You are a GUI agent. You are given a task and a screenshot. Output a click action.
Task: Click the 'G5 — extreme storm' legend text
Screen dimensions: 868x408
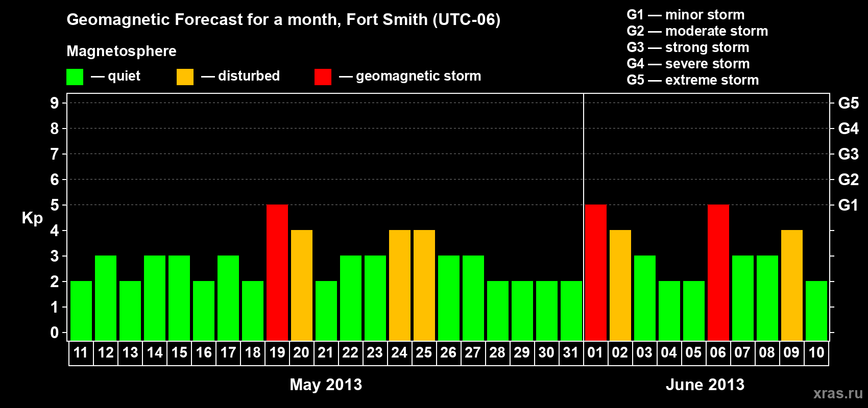coord(692,80)
